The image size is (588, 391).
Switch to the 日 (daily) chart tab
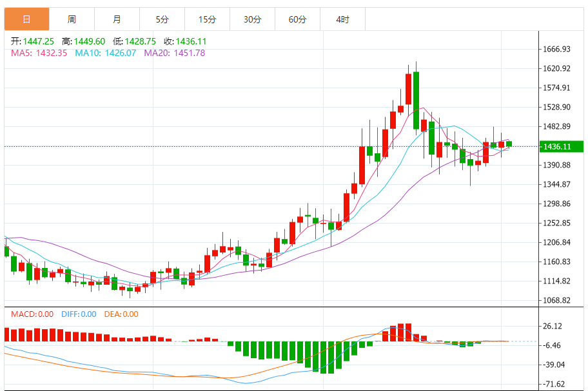26,19
